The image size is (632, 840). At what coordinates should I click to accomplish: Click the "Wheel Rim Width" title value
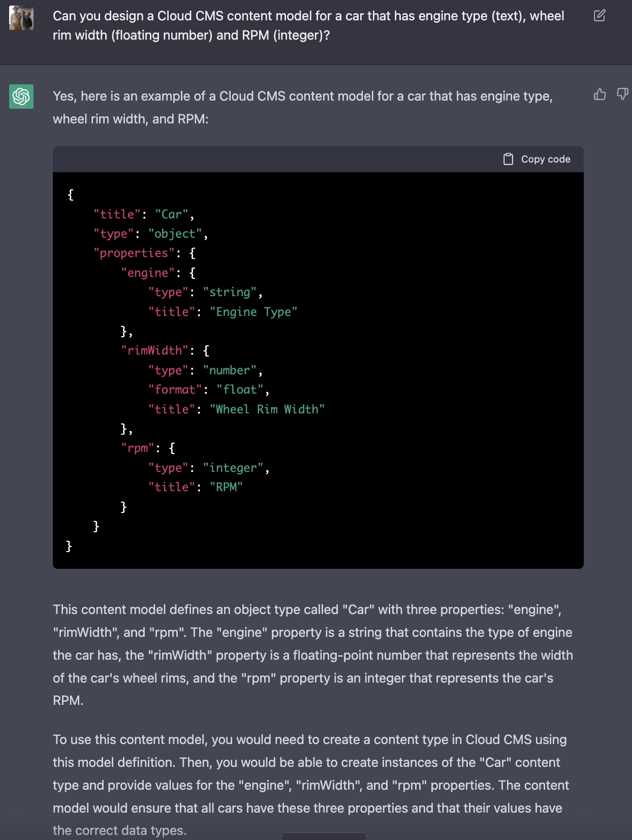(267, 409)
